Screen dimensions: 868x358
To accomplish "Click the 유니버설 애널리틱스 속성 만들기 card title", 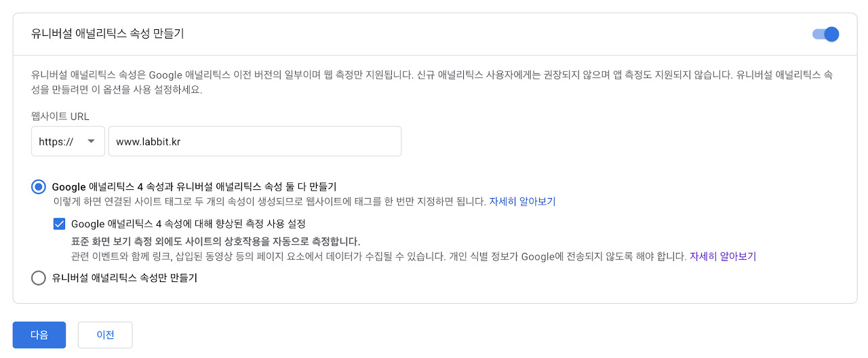I will [107, 34].
